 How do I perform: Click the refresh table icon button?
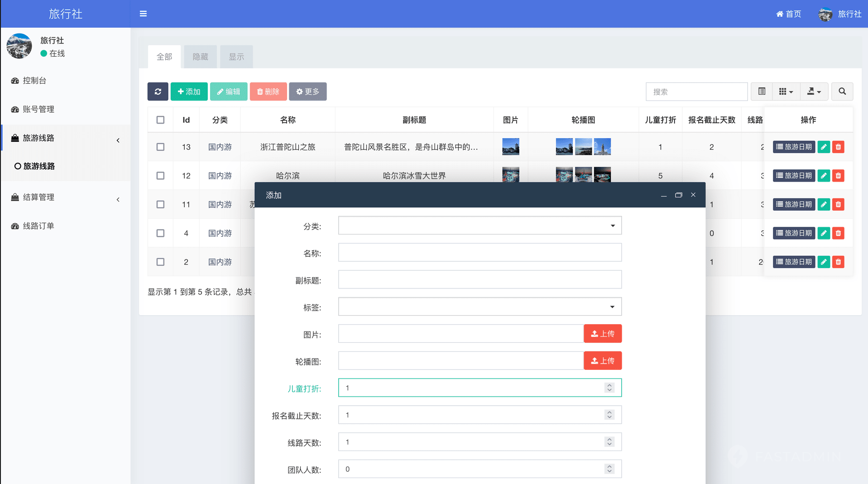tap(158, 91)
